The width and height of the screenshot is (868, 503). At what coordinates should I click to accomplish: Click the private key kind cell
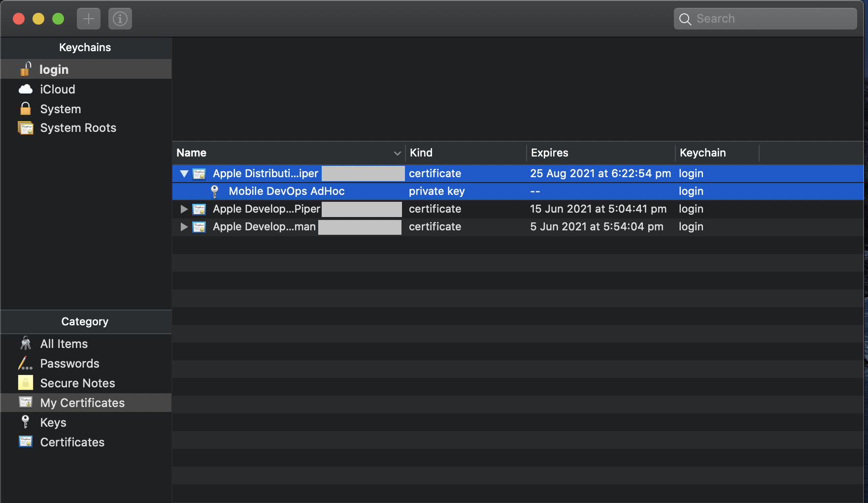tap(437, 191)
